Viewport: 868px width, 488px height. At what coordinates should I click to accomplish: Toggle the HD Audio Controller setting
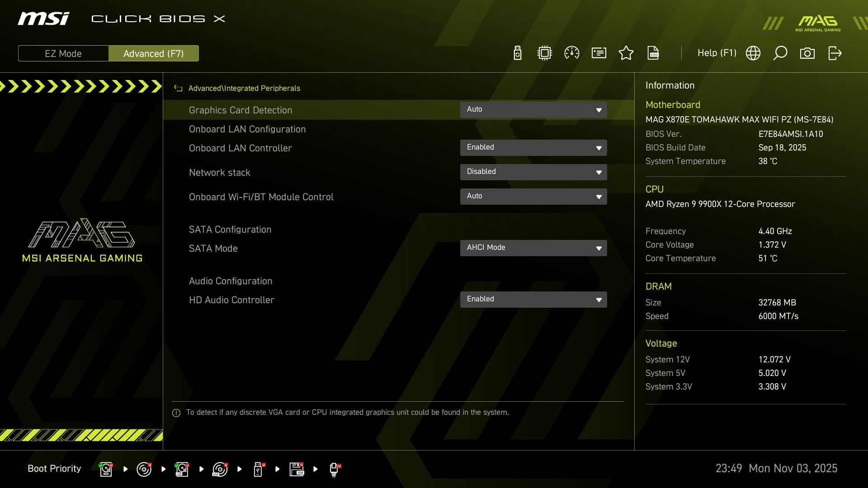pos(533,299)
